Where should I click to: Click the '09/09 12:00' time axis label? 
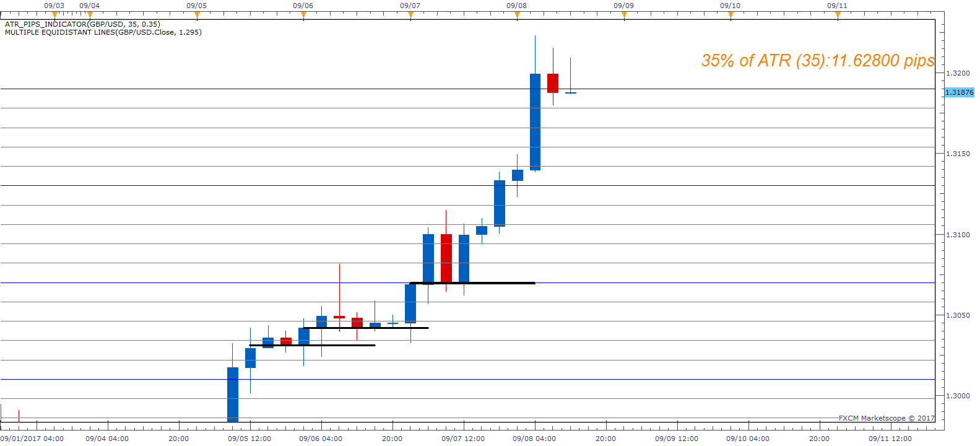pos(677,439)
